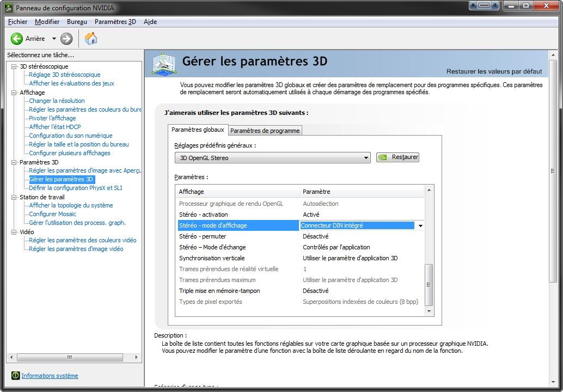The height and width of the screenshot is (392, 563).
Task: Collapse the Station de travail tree node
Action: [14, 197]
